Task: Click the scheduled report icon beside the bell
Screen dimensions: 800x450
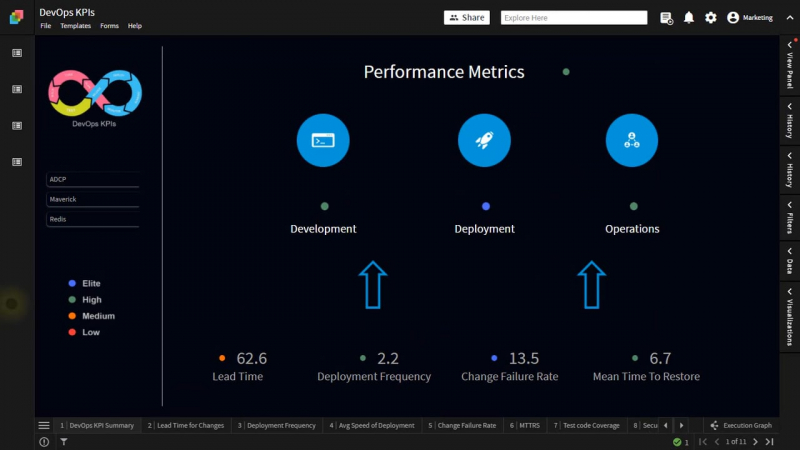Action: (x=667, y=18)
